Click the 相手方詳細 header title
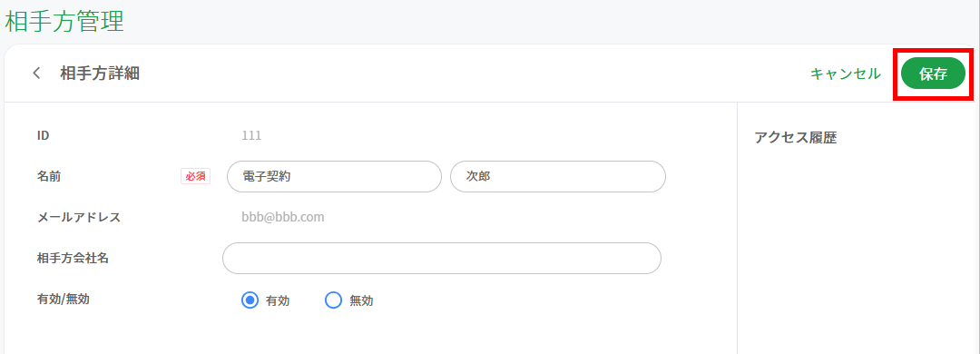This screenshot has height=354, width=980. tap(100, 74)
